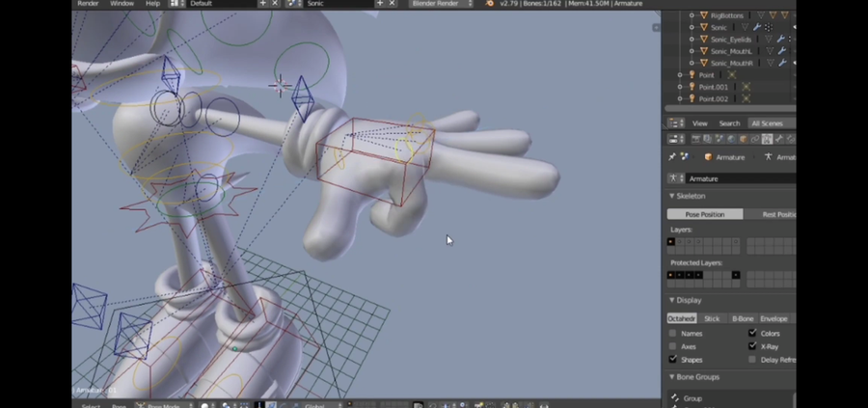Disable the Colors checkbox
868x408 pixels.
752,334
